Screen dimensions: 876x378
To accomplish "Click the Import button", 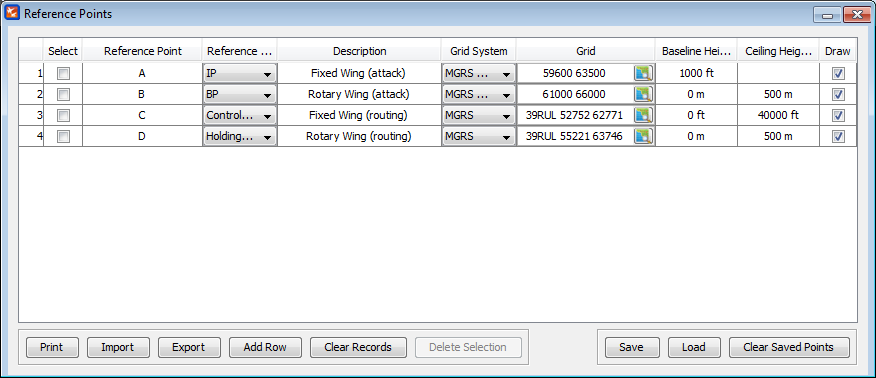I will tap(118, 347).
